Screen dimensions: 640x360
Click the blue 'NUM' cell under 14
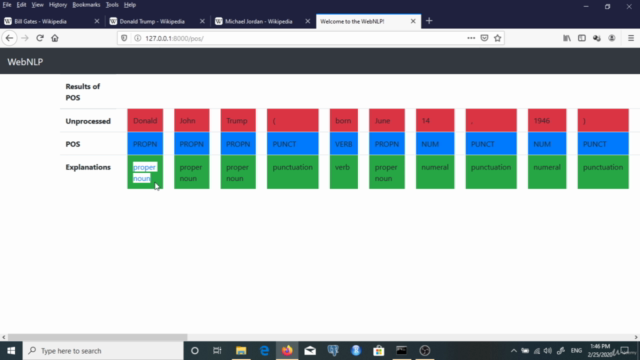pyautogui.click(x=435, y=144)
